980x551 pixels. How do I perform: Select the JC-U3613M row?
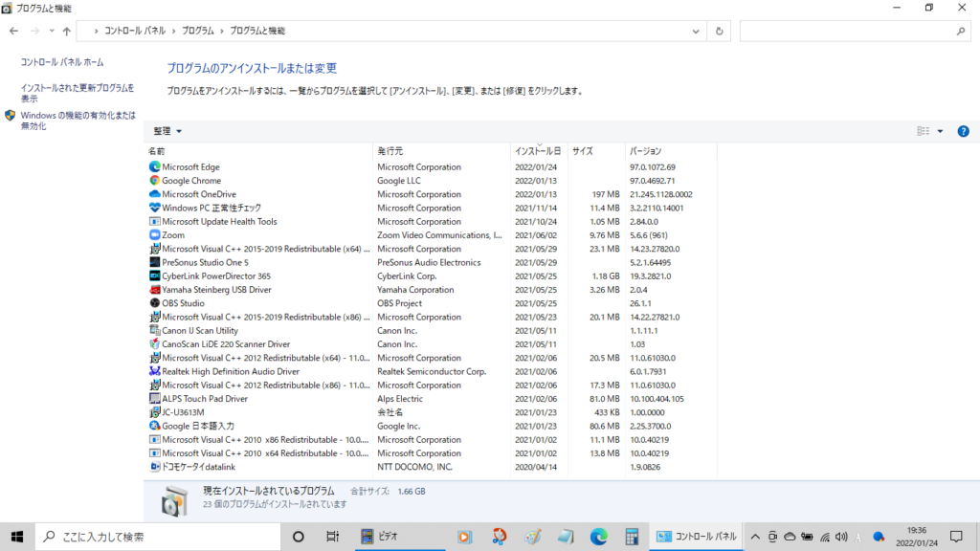(x=430, y=412)
